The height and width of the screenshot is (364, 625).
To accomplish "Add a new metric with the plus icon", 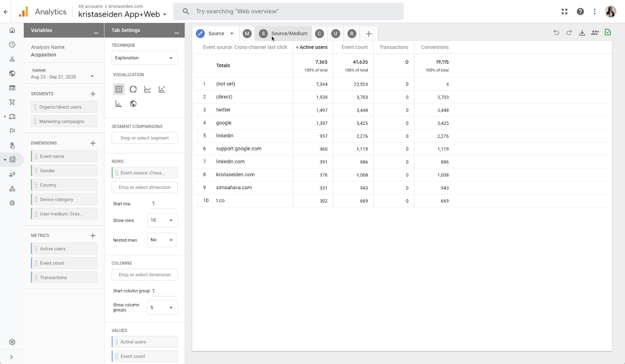I will coord(93,236).
